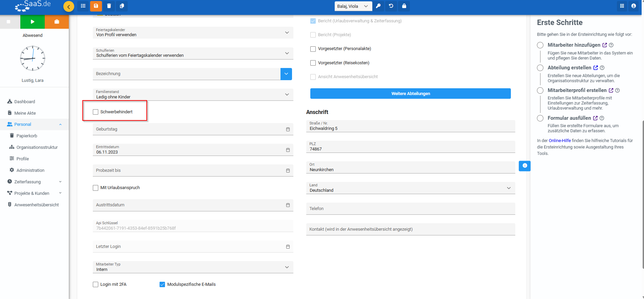The height and width of the screenshot is (299, 644).
Task: Open the Balaj, Viola employee dropdown
Action: tap(353, 6)
